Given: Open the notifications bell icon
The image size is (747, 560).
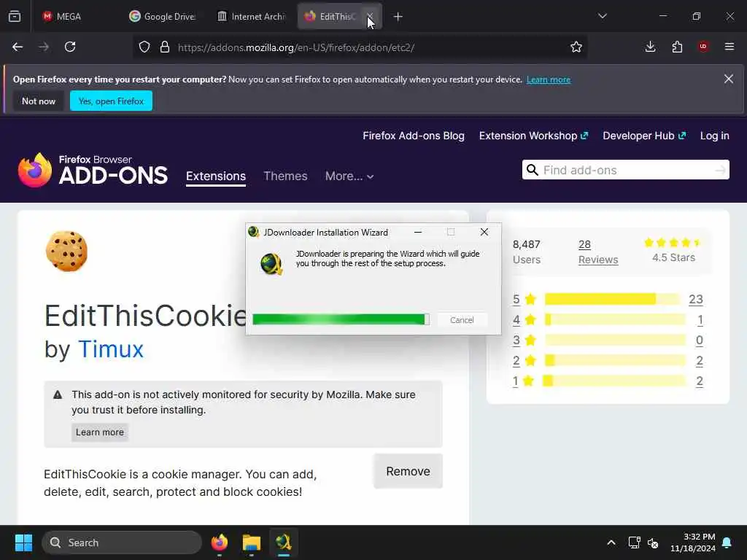Looking at the screenshot, I should coord(727,542).
